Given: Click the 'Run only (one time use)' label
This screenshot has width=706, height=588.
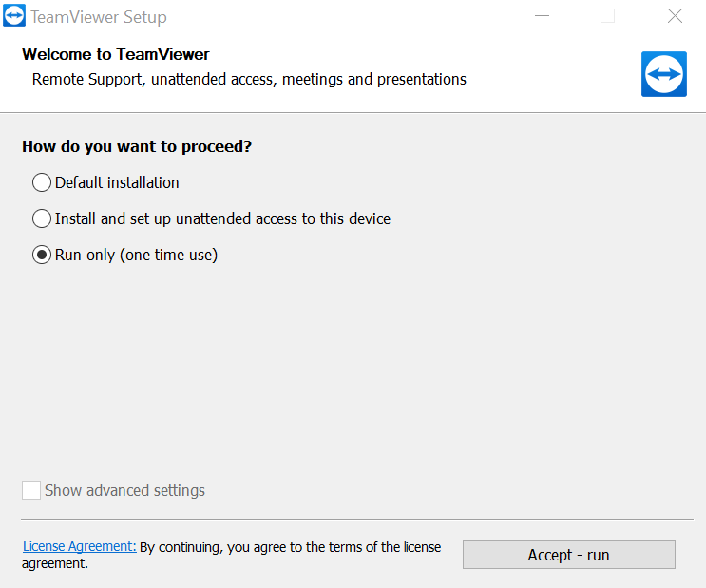Looking at the screenshot, I should [x=137, y=255].
